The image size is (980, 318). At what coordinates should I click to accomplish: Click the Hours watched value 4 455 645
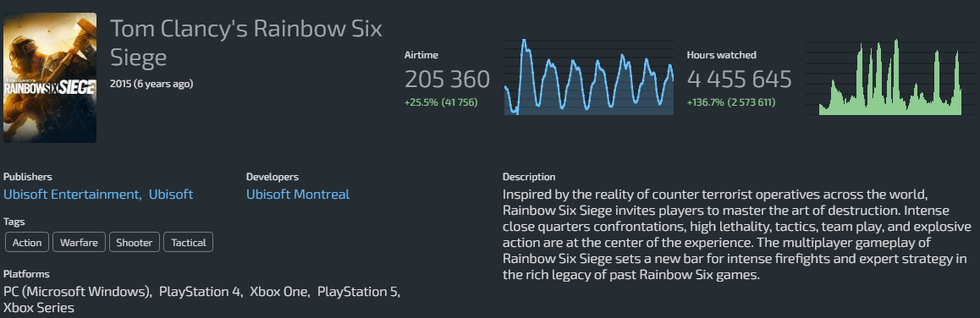(x=740, y=79)
